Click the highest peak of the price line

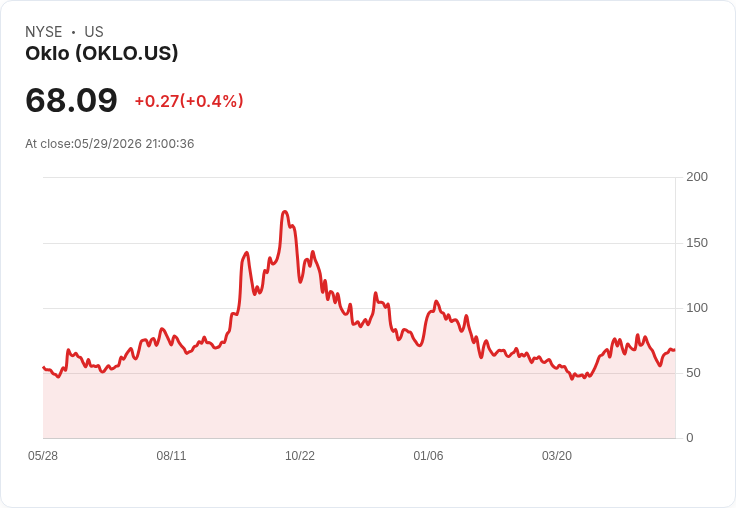pos(285,212)
